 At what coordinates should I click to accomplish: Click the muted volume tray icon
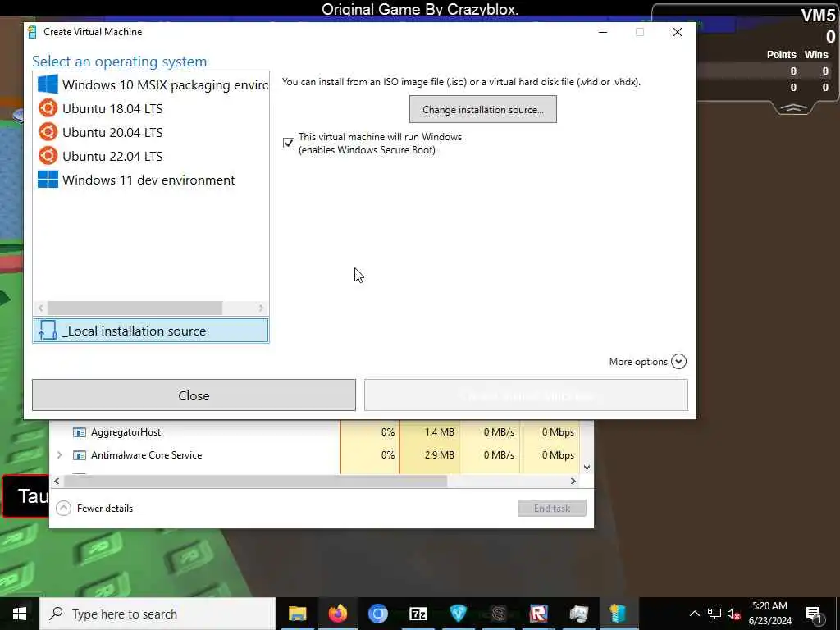[x=733, y=614]
